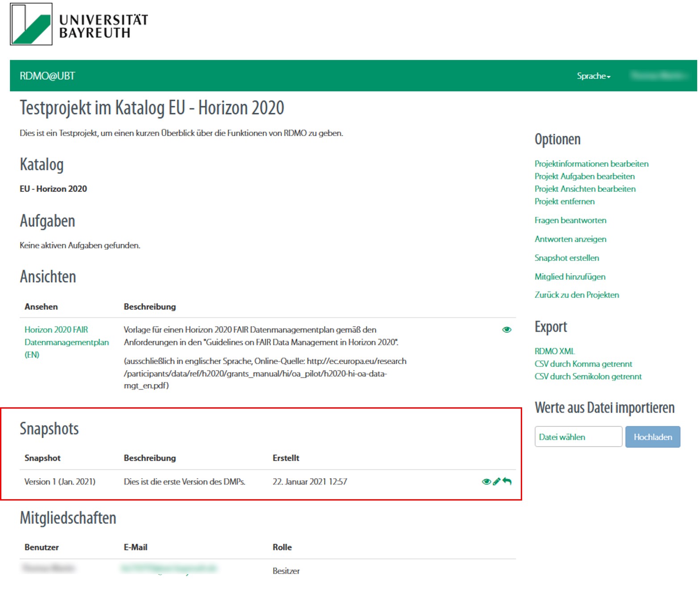Open Projekt Ansichten bearbeiten
Screen dimensions: 700x592
585,189
